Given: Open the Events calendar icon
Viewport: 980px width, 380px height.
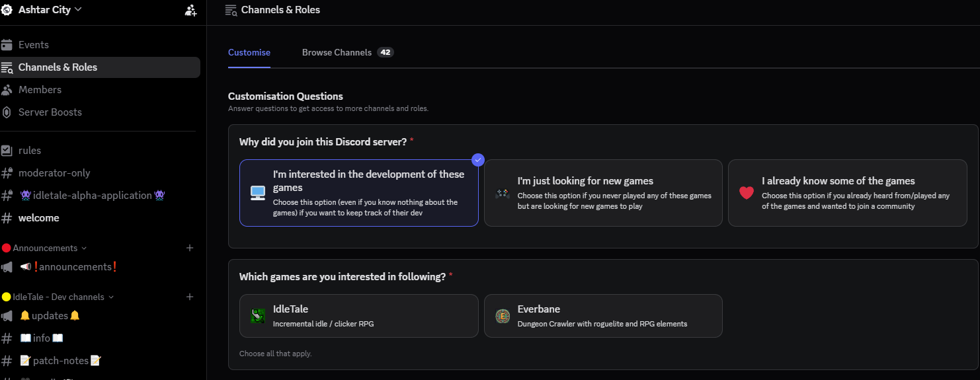Looking at the screenshot, I should (7, 45).
